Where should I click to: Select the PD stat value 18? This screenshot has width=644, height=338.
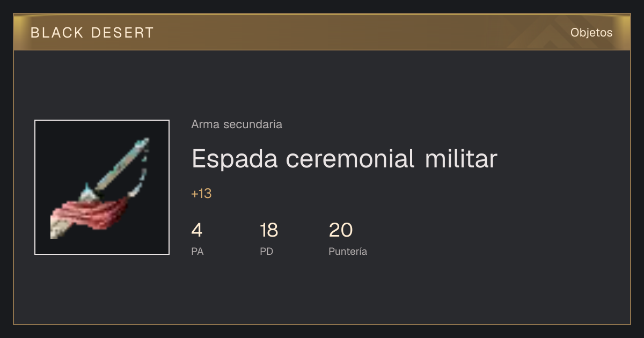[x=269, y=230]
